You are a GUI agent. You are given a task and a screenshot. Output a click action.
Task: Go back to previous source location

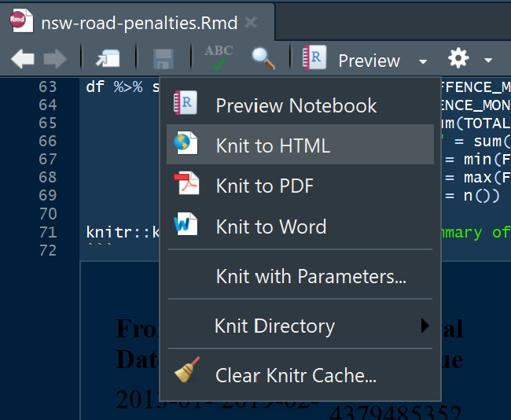[x=23, y=59]
